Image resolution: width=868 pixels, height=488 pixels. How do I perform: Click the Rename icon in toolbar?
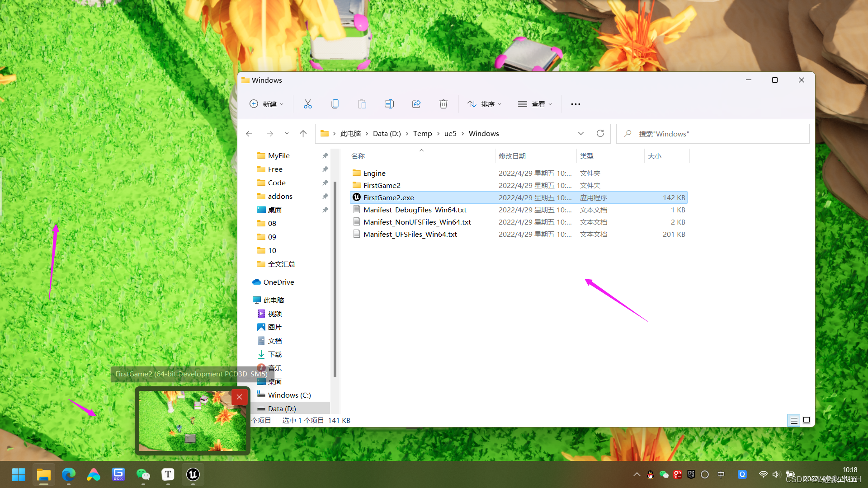(389, 104)
